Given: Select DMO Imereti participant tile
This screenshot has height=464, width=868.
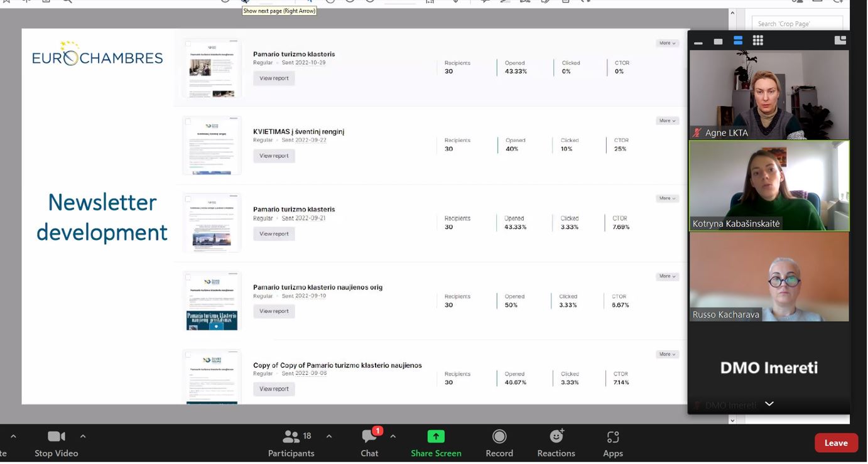Looking at the screenshot, I should pyautogui.click(x=769, y=367).
